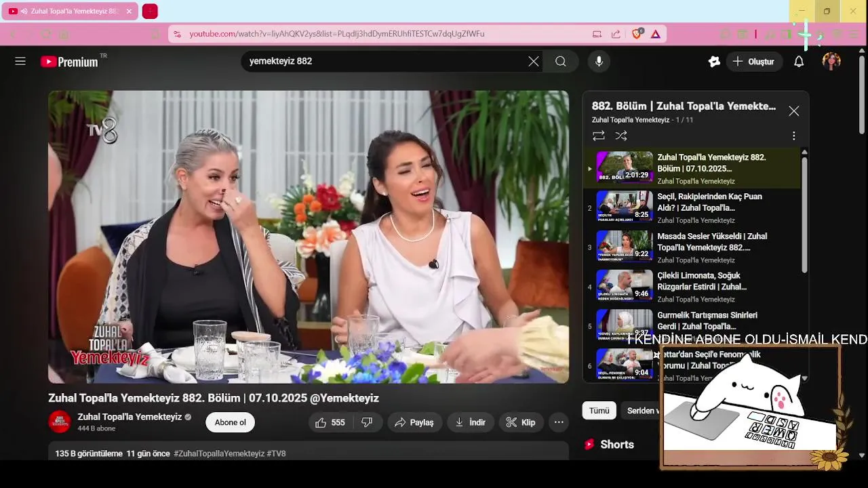Open the account avatar menu
This screenshot has width=868, height=488.
(x=831, y=62)
